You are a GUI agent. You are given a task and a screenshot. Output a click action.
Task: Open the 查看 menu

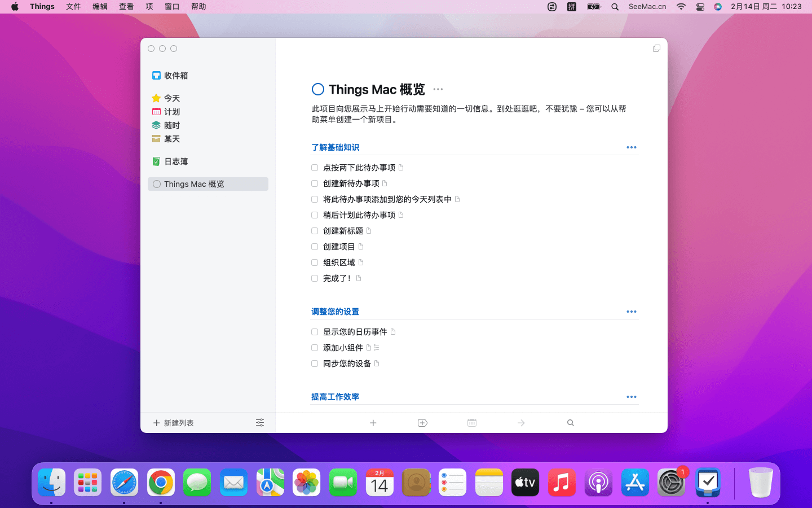tap(126, 7)
